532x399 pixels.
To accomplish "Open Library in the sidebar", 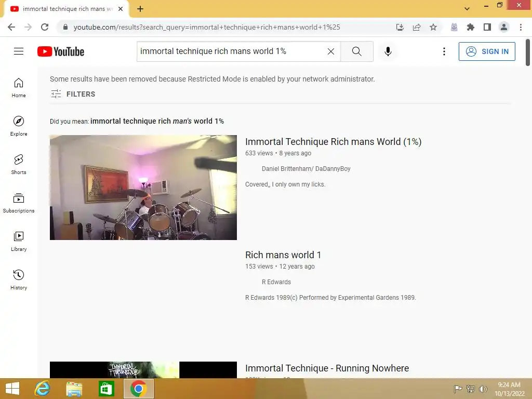I will pyautogui.click(x=19, y=241).
